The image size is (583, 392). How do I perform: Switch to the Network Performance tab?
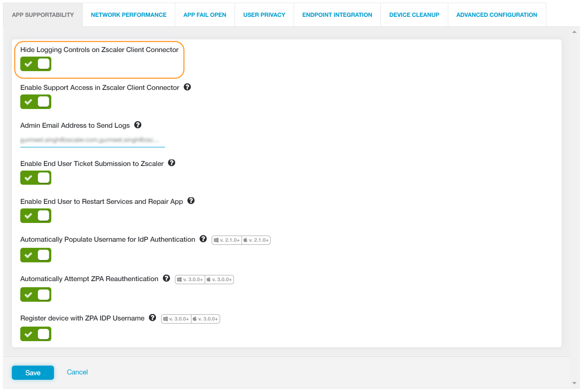[x=128, y=15]
